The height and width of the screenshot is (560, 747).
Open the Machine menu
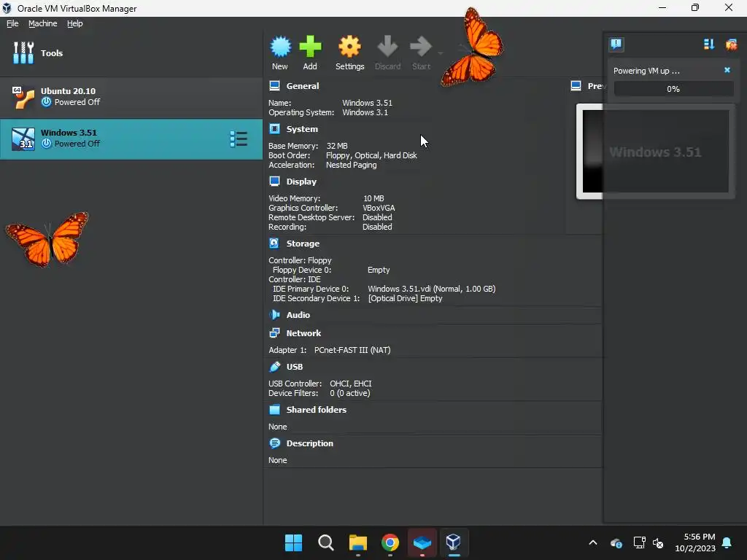[43, 23]
